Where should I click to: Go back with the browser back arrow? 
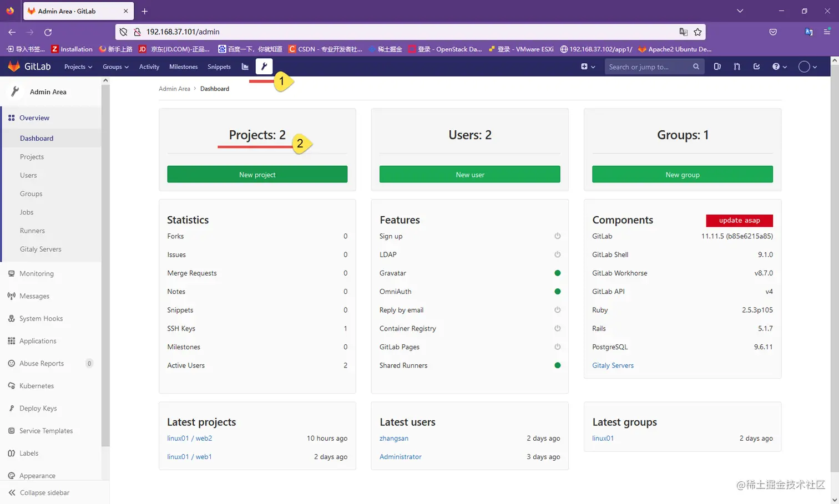tap(12, 32)
